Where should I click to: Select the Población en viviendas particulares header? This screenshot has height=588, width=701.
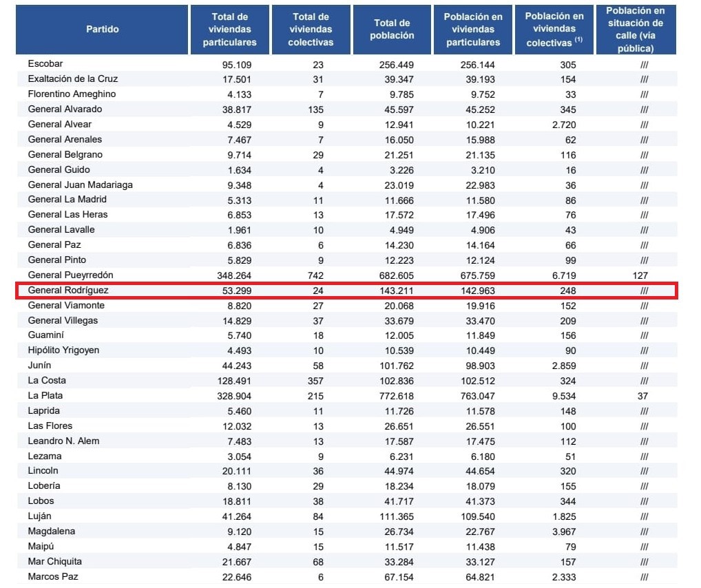[473, 30]
